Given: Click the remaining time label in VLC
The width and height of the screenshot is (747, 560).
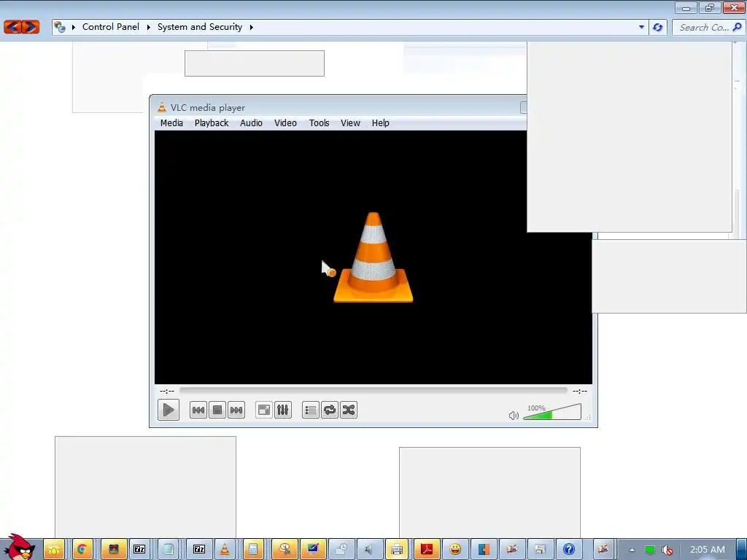Looking at the screenshot, I should tap(580, 391).
